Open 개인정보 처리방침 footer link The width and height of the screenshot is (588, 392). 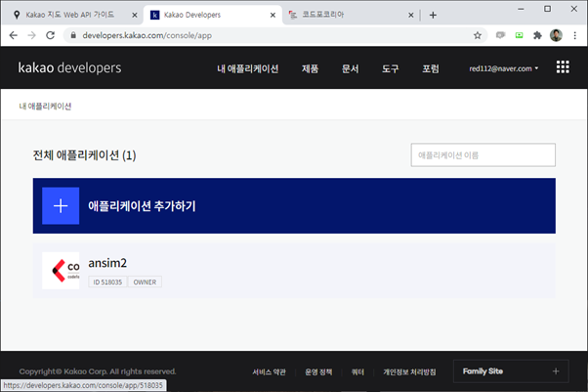[409, 371]
